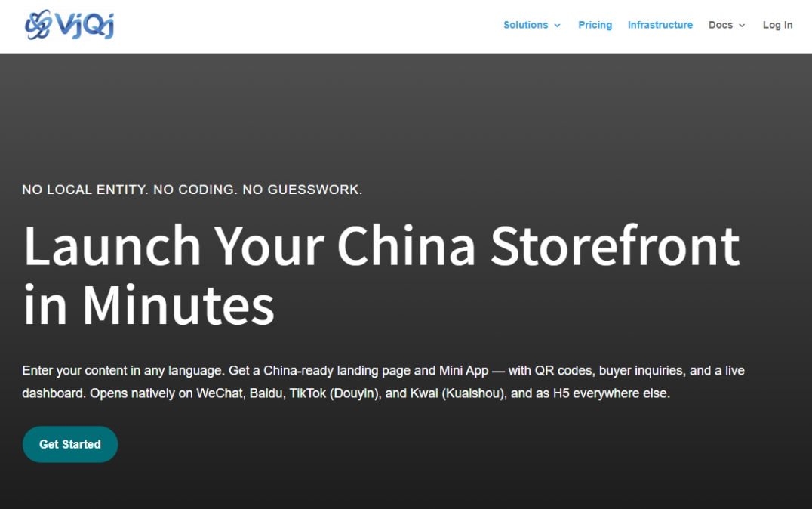
Task: Click the VjQj logo wordmark text
Action: click(85, 25)
